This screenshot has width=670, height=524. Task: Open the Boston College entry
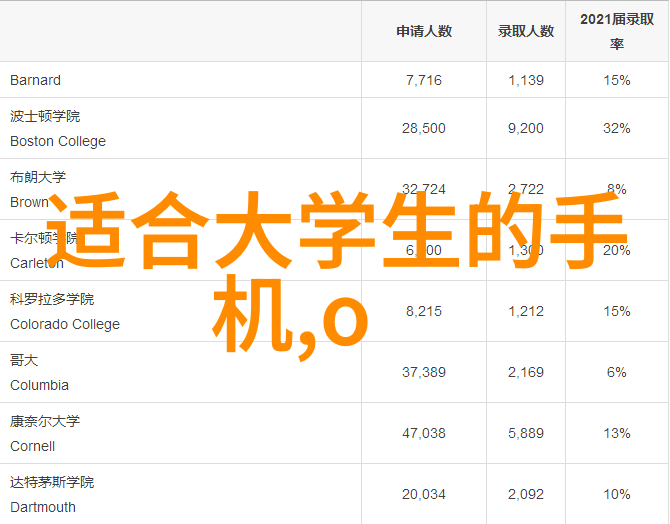[57, 141]
